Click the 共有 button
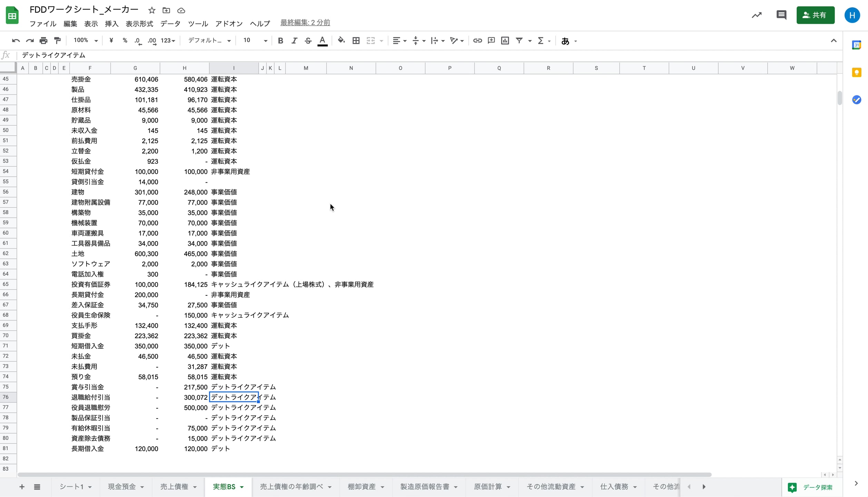Viewport: 868px width, 497px height. pyautogui.click(x=816, y=15)
